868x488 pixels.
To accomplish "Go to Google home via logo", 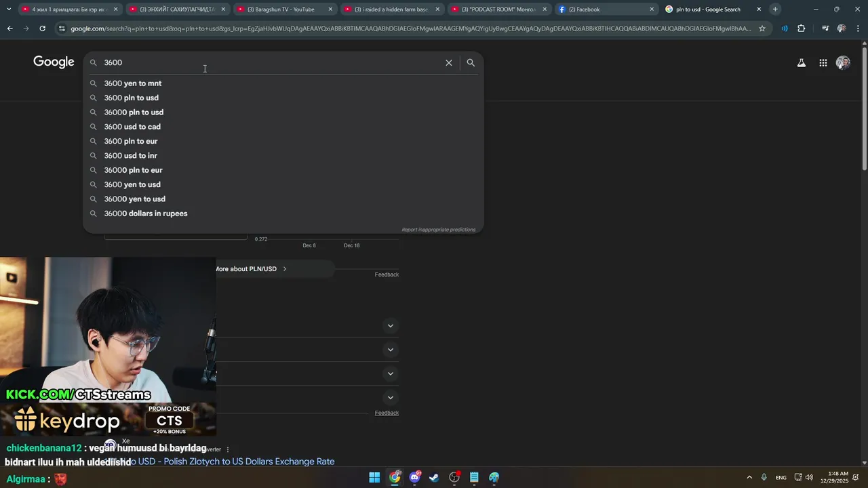I will point(54,62).
